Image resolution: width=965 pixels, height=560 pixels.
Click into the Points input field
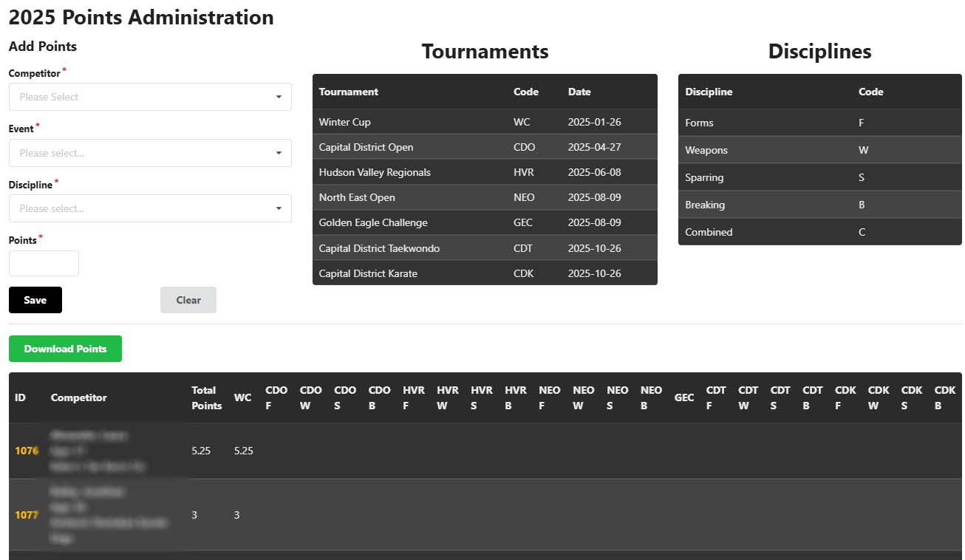click(x=44, y=264)
